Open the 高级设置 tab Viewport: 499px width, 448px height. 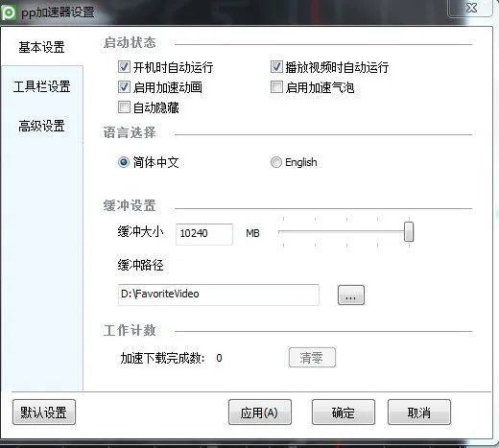(x=41, y=126)
